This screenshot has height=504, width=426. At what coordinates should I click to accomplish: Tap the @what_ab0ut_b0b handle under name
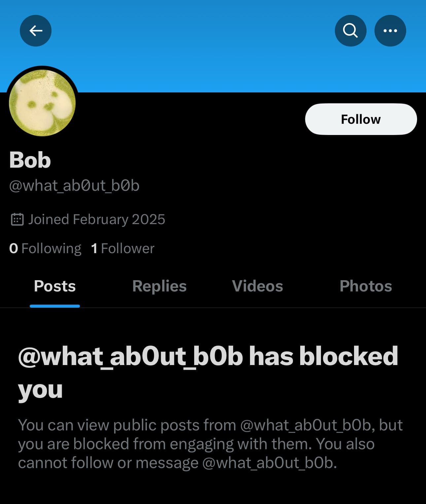[x=74, y=185]
